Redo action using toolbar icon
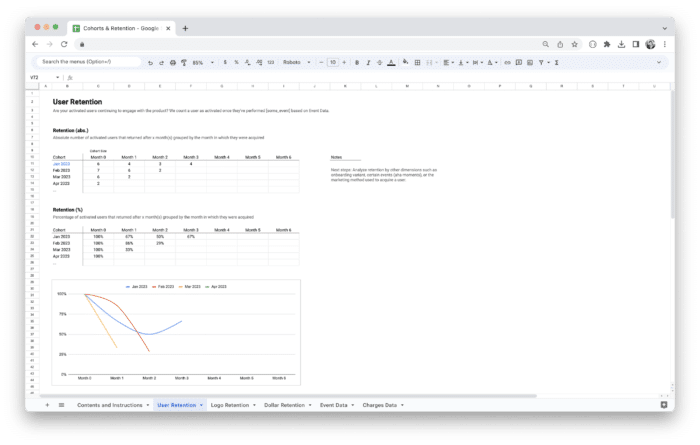The image size is (700, 445). click(x=161, y=62)
